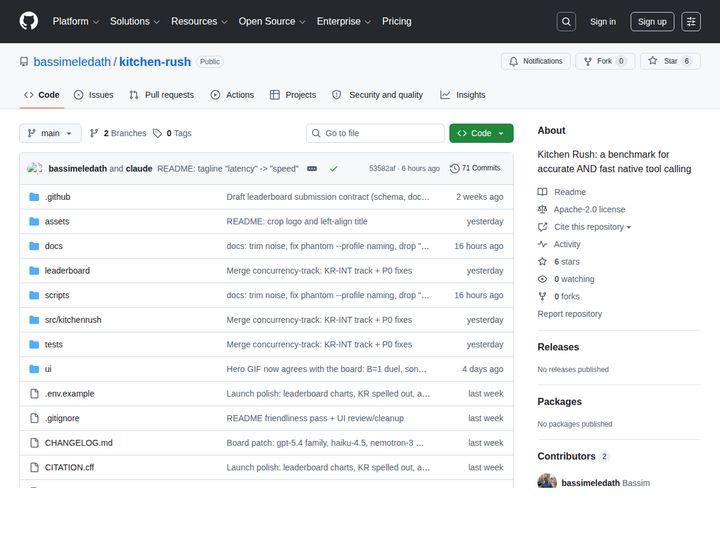Click the green check status icon
The width and height of the screenshot is (720, 540).
click(x=333, y=169)
